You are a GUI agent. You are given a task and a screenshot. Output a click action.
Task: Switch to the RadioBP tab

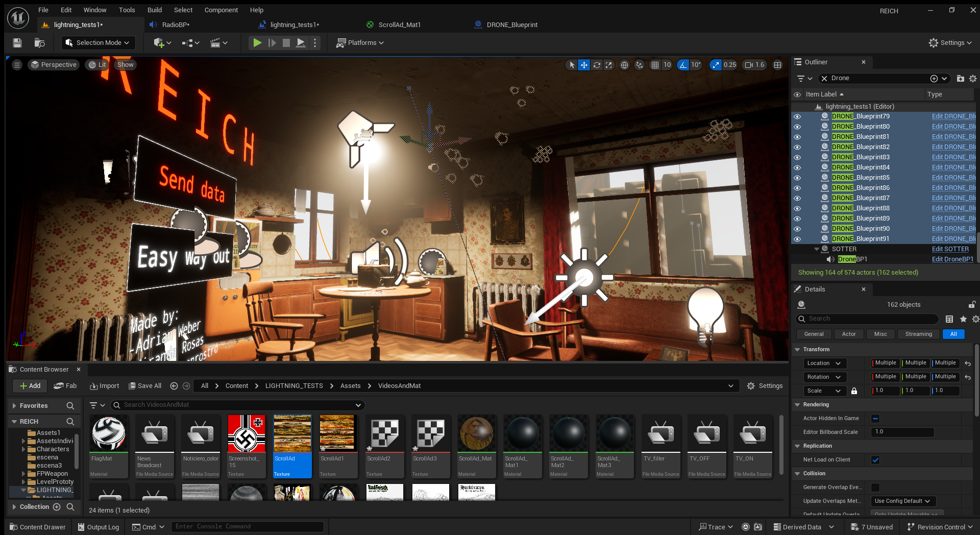(x=176, y=25)
